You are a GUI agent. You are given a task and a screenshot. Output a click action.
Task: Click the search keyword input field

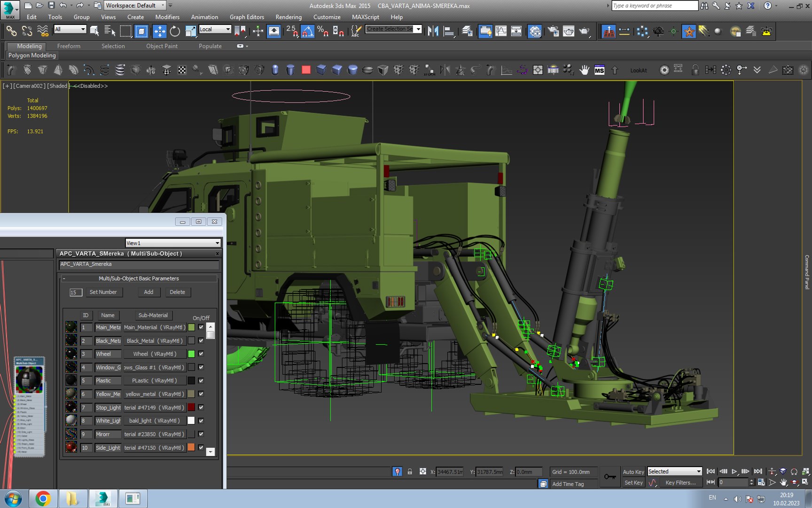click(655, 6)
